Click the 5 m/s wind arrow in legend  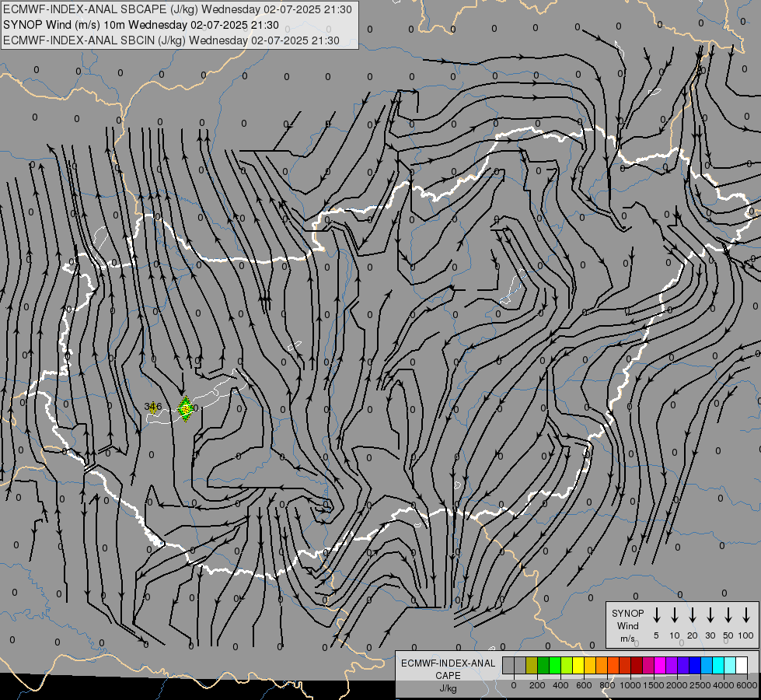coord(657,615)
